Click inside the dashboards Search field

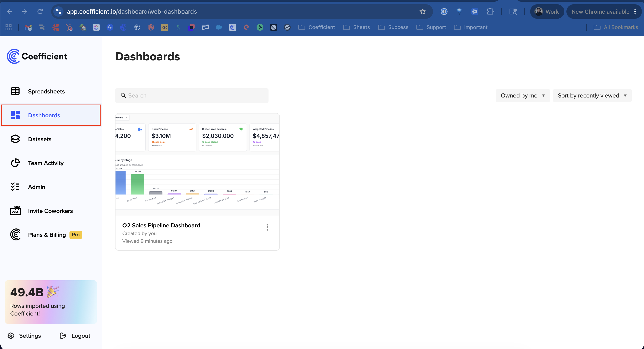[x=192, y=96]
